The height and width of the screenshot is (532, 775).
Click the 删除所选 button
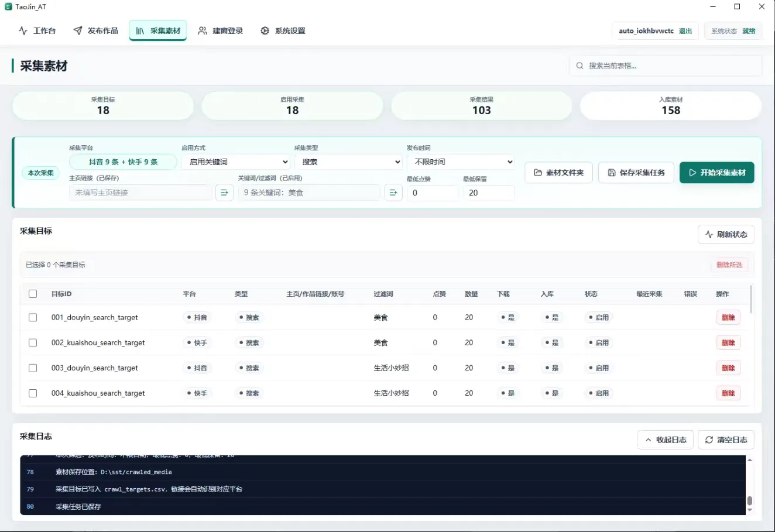(x=729, y=265)
